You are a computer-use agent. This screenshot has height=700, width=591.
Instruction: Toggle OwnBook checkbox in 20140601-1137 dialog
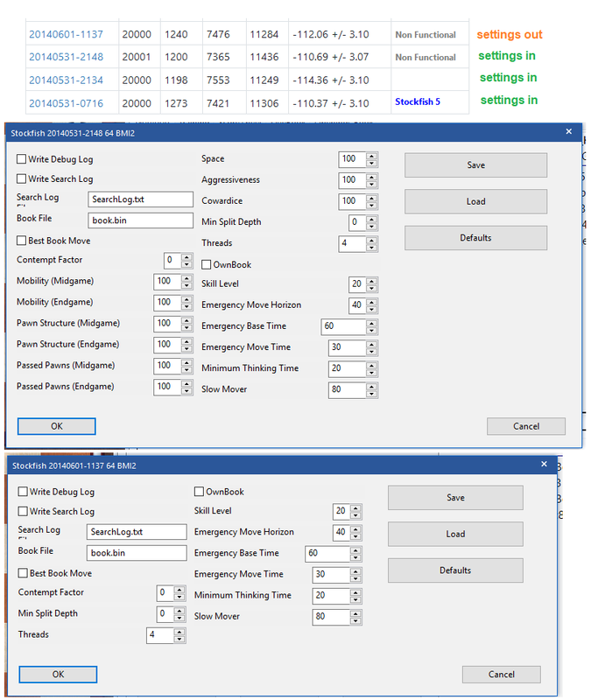click(199, 492)
